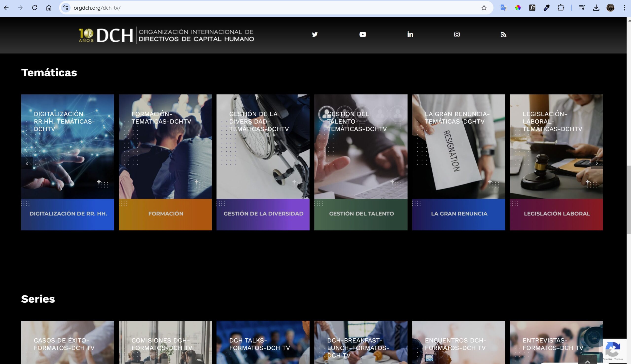
Task: Bookmark this page with the star icon
Action: click(x=484, y=8)
